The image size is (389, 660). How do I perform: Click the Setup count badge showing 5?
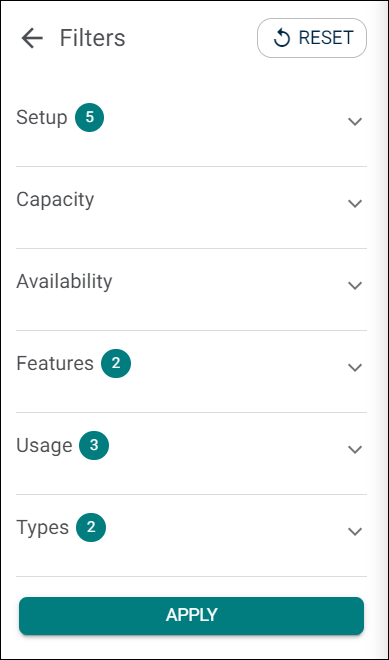tap(90, 117)
